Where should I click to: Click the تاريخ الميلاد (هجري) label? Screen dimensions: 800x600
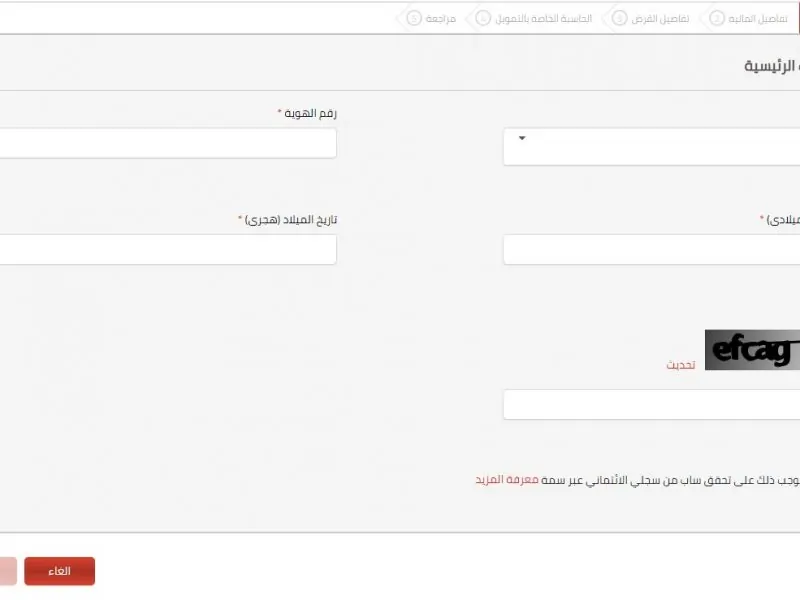pyautogui.click(x=291, y=219)
